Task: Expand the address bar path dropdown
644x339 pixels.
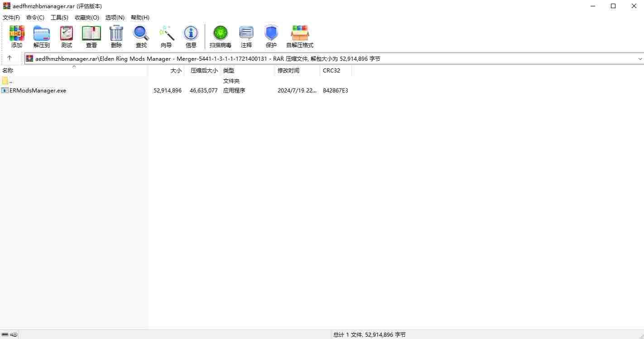Action: [640, 58]
